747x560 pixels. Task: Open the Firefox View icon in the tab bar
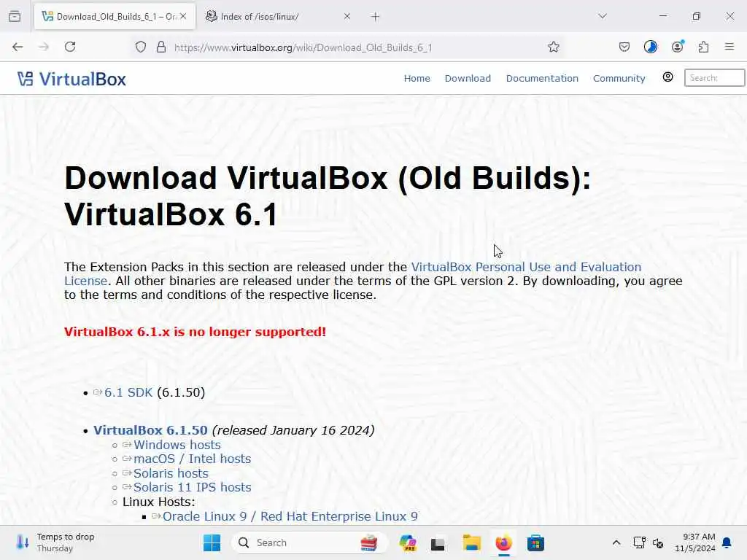[15, 17]
